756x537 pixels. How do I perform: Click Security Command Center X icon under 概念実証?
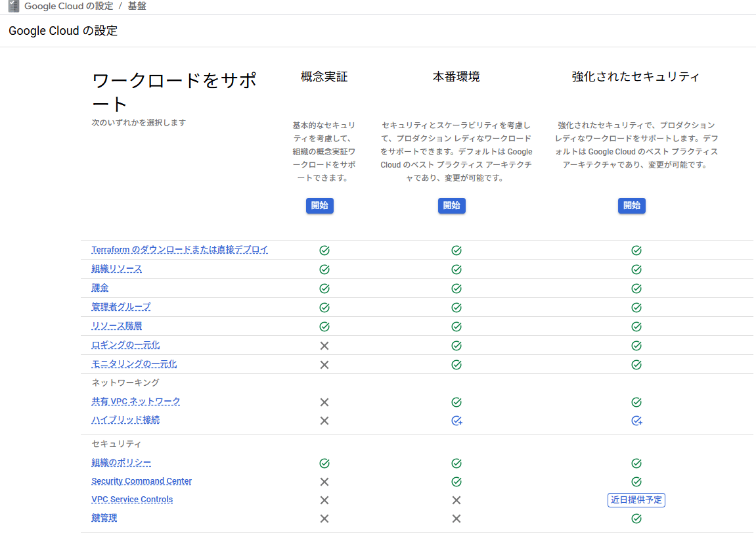pos(324,482)
